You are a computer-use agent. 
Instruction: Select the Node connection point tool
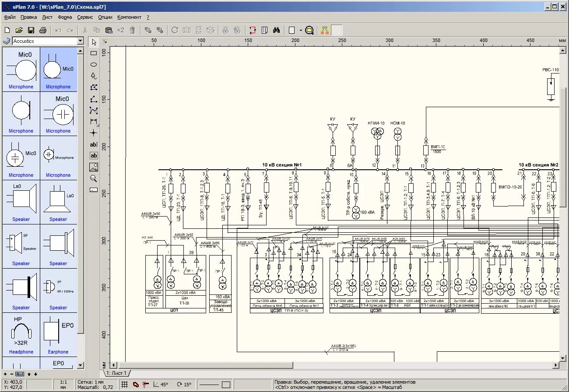pos(94,133)
